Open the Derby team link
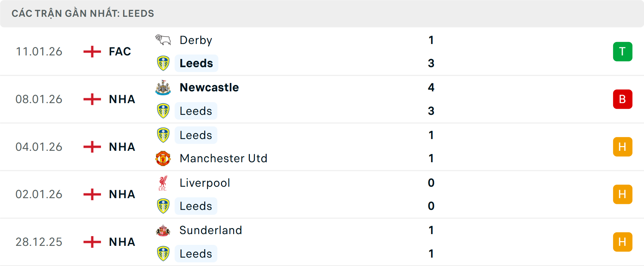The height and width of the screenshot is (266, 644). click(196, 40)
